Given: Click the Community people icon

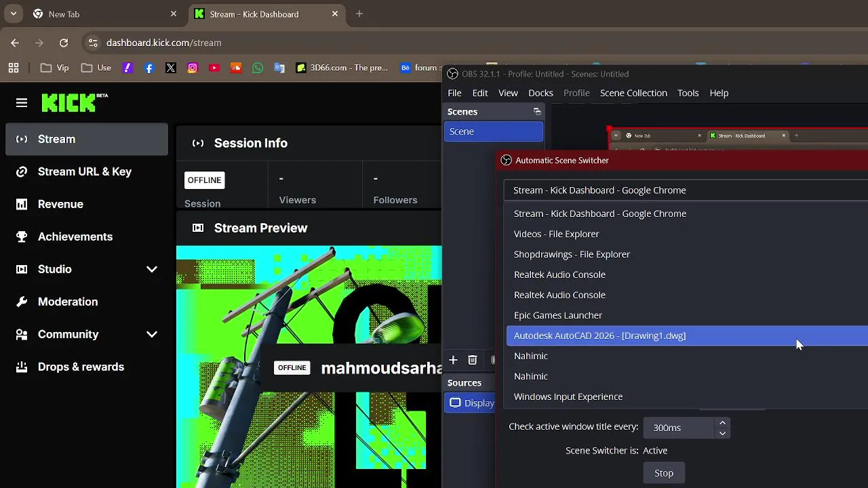Looking at the screenshot, I should (22, 334).
